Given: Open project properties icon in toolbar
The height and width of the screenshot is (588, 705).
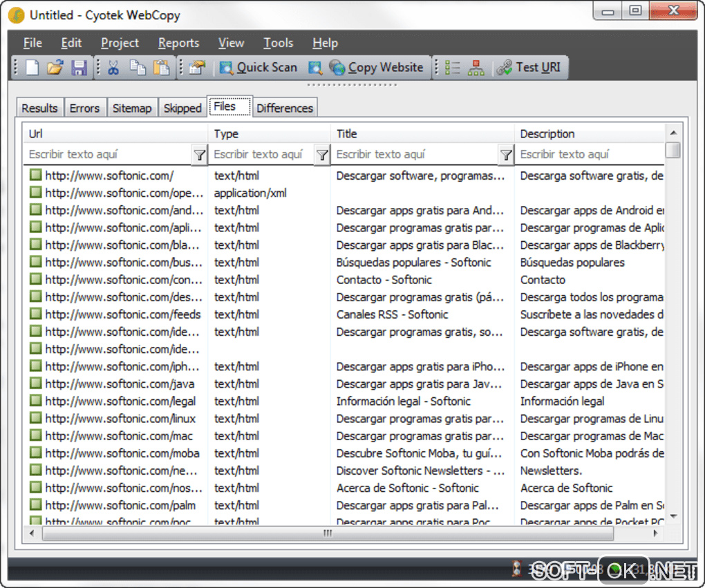Looking at the screenshot, I should point(198,68).
